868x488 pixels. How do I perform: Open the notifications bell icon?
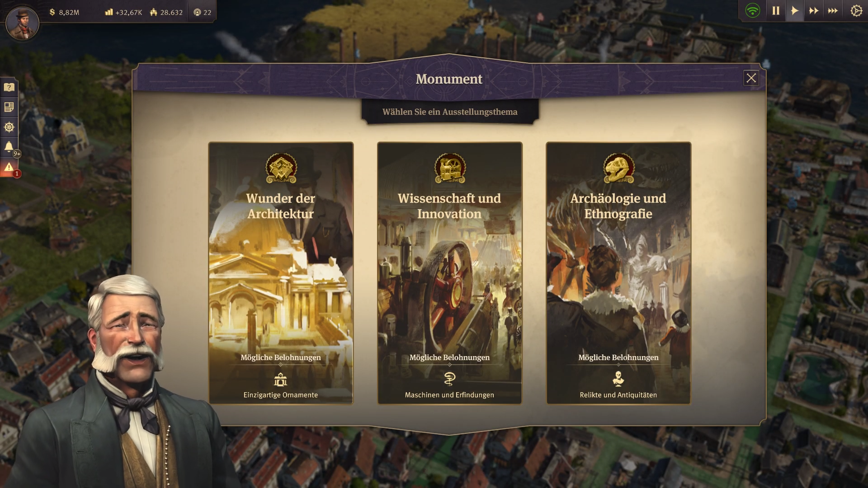[x=9, y=147]
